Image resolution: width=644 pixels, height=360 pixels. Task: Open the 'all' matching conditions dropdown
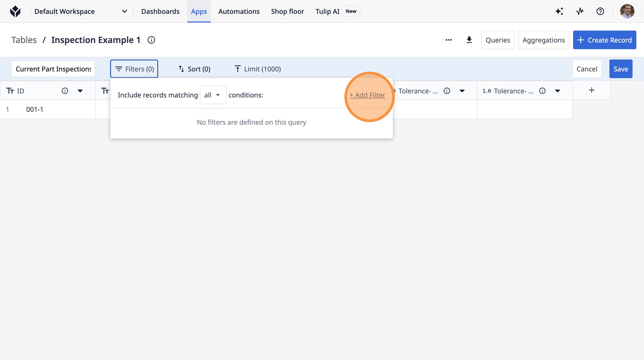tap(213, 95)
